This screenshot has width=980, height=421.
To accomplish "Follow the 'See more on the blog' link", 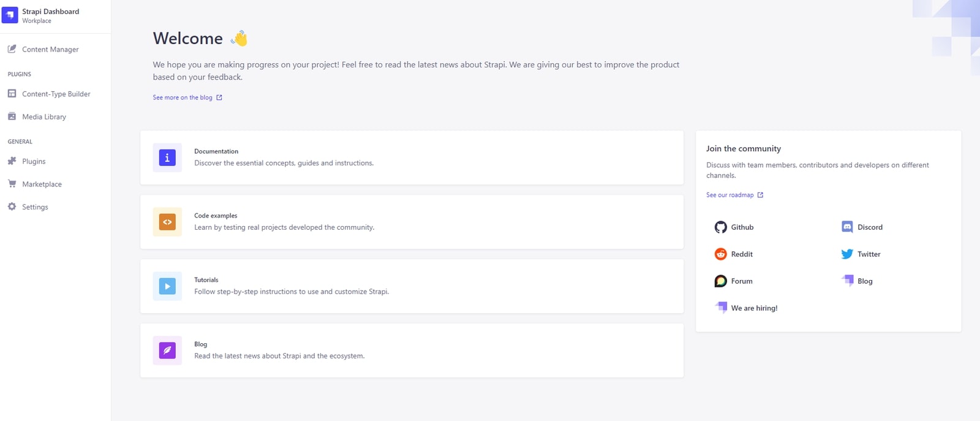I will coord(183,97).
